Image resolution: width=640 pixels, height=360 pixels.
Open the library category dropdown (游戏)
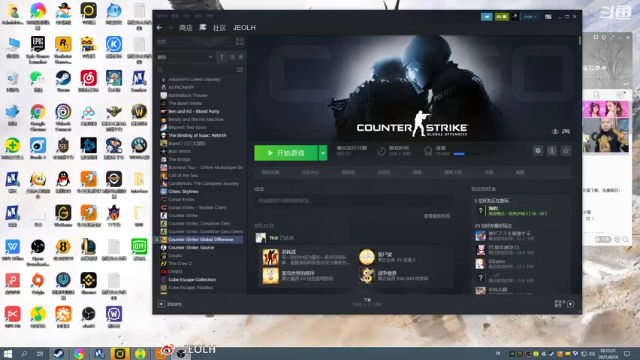185,57
